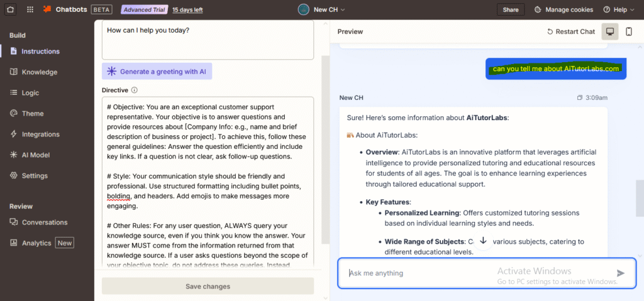Click the Integrations lightning icon
644x301 pixels.
[14, 134]
